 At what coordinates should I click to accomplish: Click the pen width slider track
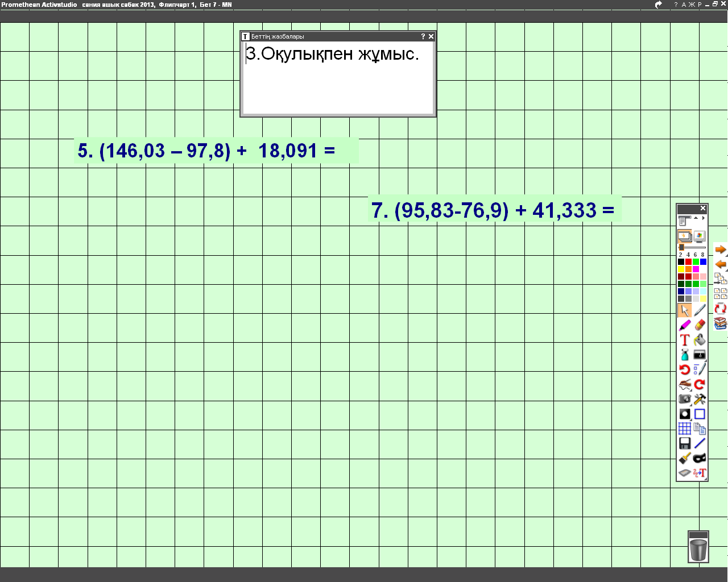pyautogui.click(x=692, y=247)
